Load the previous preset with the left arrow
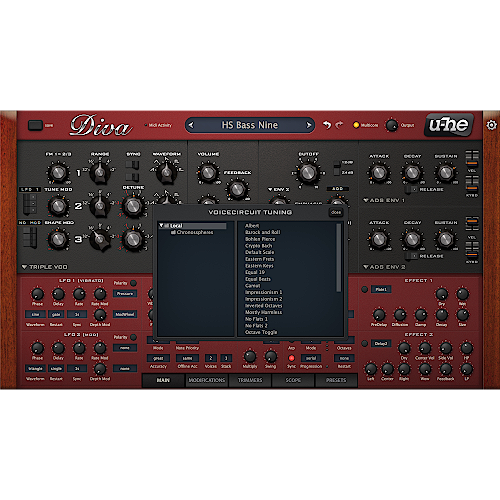 191,125
